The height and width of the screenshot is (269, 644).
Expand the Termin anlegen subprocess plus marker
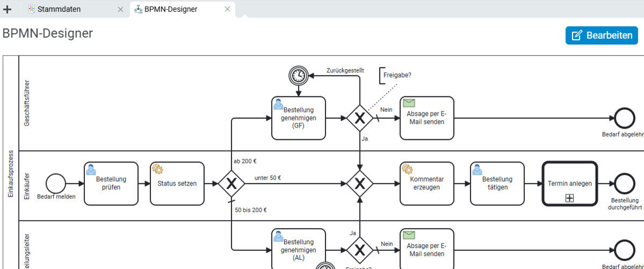click(569, 199)
